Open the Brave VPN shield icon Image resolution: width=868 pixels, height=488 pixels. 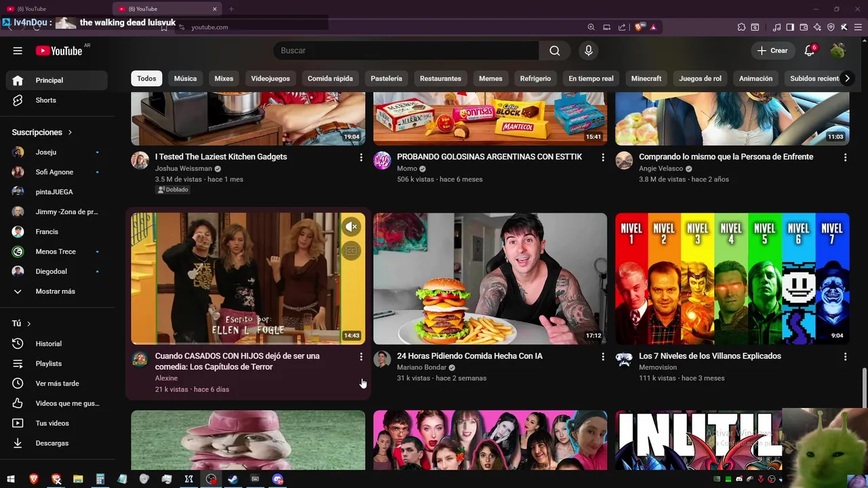click(x=831, y=27)
